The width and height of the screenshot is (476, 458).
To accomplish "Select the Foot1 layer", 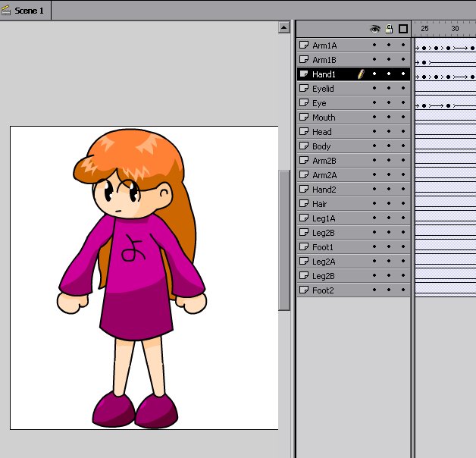I will coord(324,247).
